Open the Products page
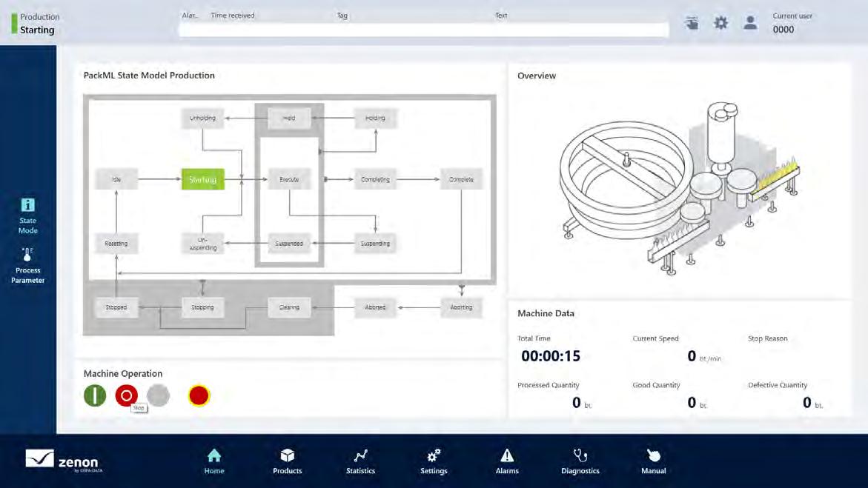The width and height of the screenshot is (868, 488). [x=288, y=461]
